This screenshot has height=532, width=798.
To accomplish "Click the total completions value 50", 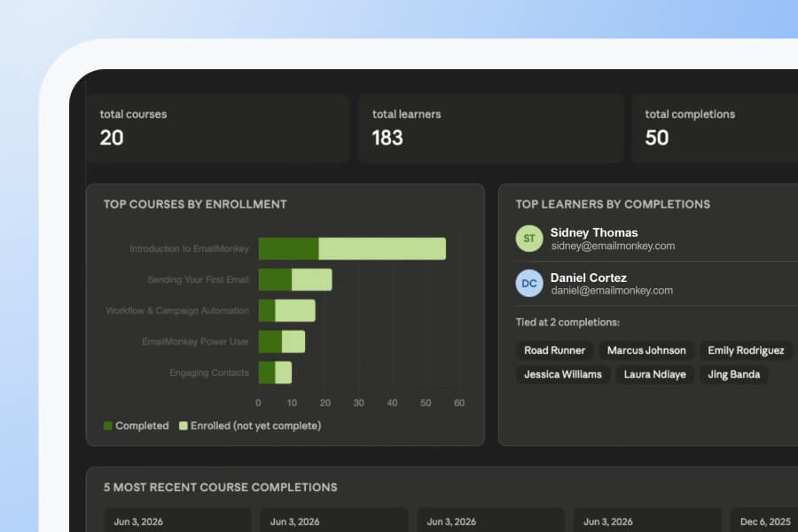I will point(656,138).
